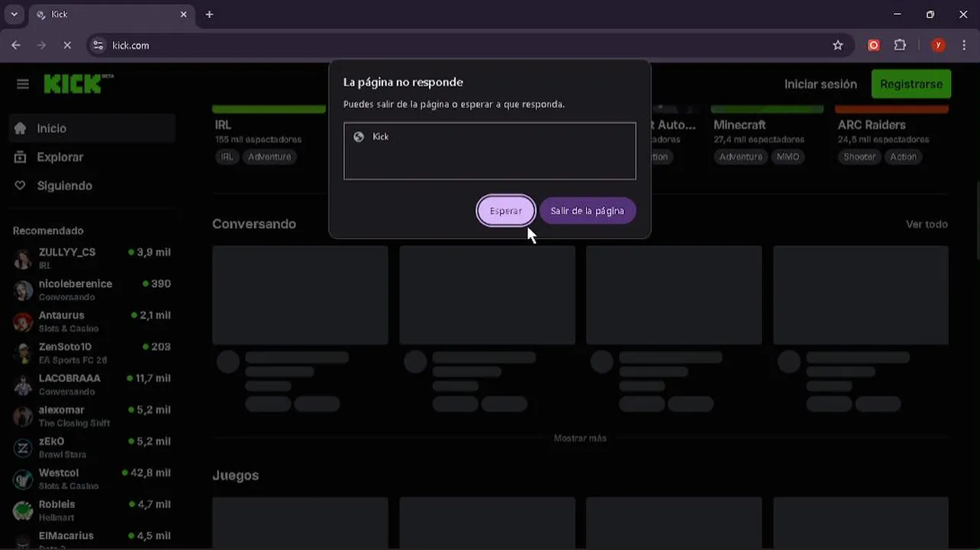Open zEkO recommended channel

(92, 447)
